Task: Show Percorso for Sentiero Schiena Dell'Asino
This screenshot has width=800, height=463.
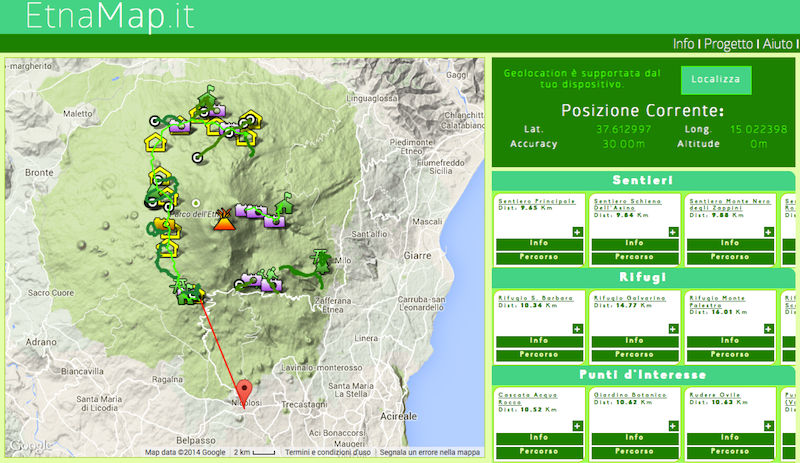Action: (635, 257)
